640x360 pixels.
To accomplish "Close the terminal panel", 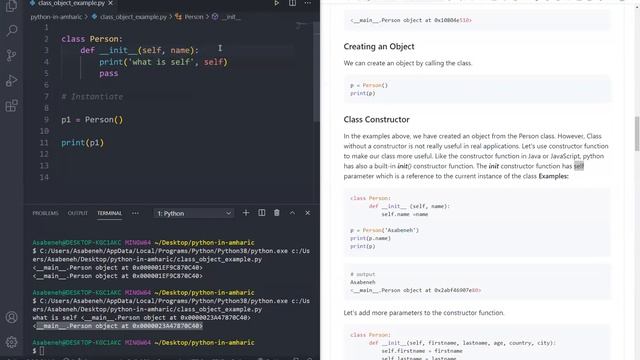I will (308, 213).
